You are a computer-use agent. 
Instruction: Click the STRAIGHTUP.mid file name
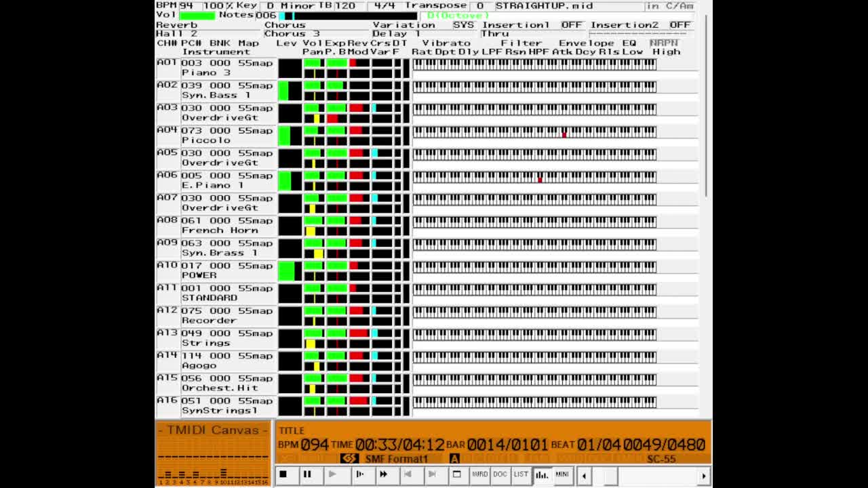(x=544, y=5)
